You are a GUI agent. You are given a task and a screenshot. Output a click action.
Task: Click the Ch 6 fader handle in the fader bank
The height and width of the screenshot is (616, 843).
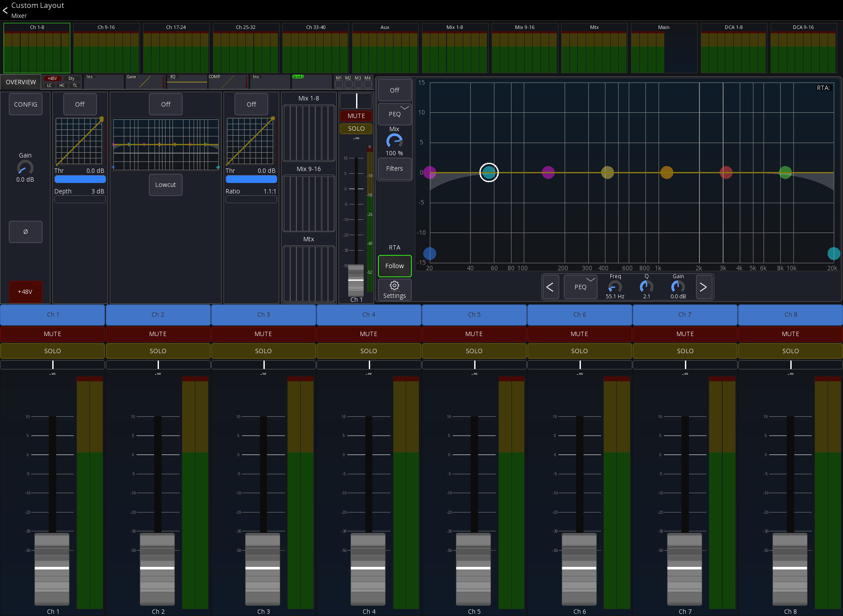579,569
